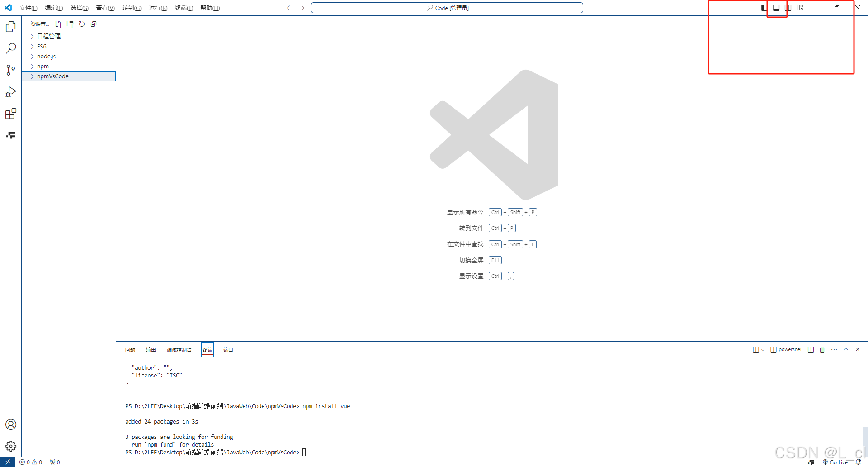Switch to the 端口 panel tab

tap(228, 349)
